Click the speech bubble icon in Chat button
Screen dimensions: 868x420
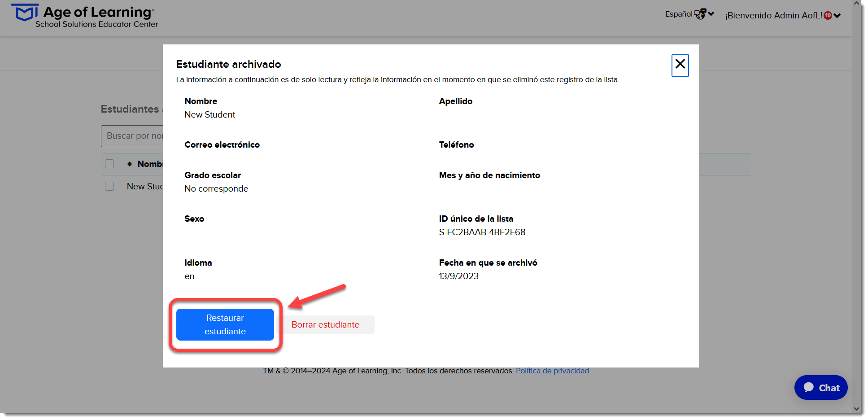coord(809,387)
